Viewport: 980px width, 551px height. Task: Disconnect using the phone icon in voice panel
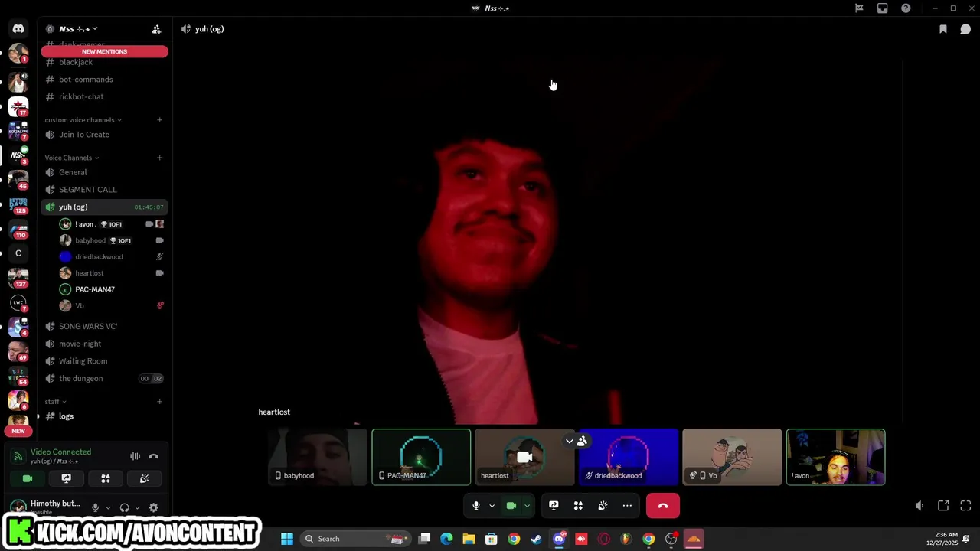pyautogui.click(x=154, y=456)
